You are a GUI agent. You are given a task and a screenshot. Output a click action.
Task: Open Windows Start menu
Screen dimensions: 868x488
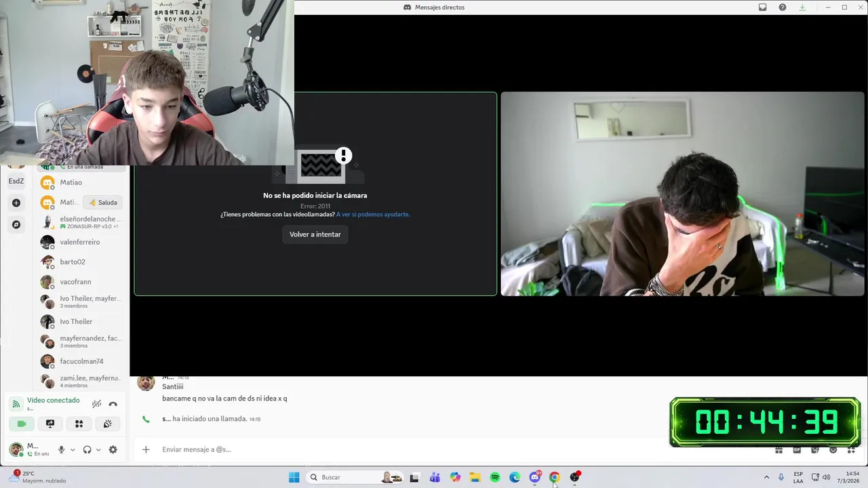[x=294, y=477]
